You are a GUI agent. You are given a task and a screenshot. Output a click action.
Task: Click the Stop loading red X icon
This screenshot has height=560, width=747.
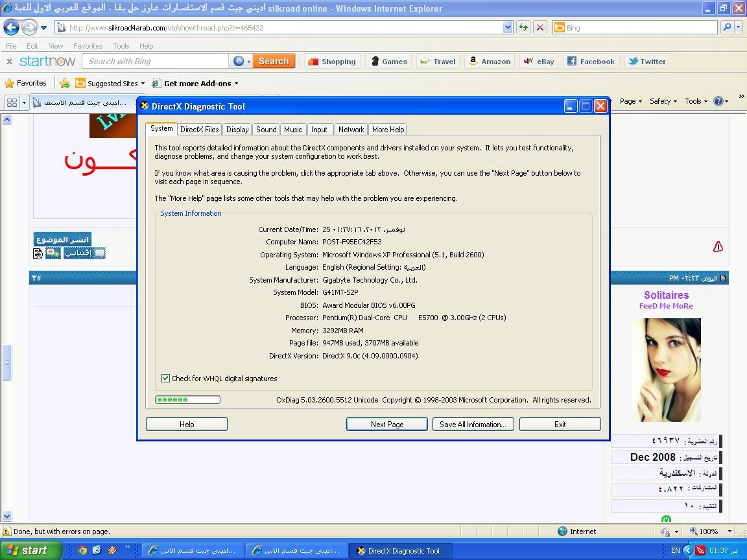(539, 28)
